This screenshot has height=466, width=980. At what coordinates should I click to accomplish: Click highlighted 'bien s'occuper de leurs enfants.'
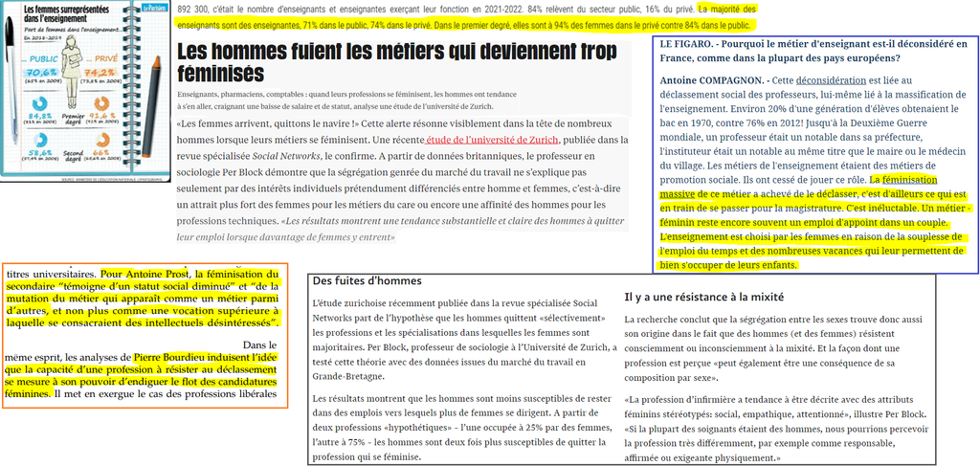point(730,265)
